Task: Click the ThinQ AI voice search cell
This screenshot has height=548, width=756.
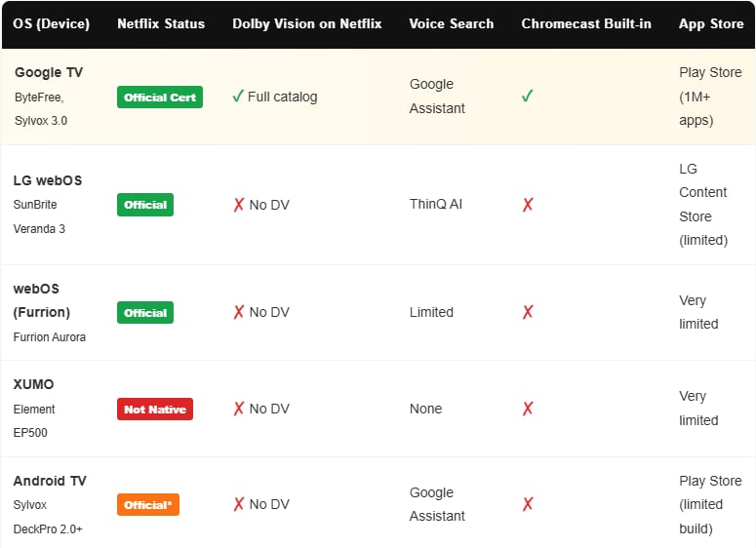Action: tap(436, 205)
